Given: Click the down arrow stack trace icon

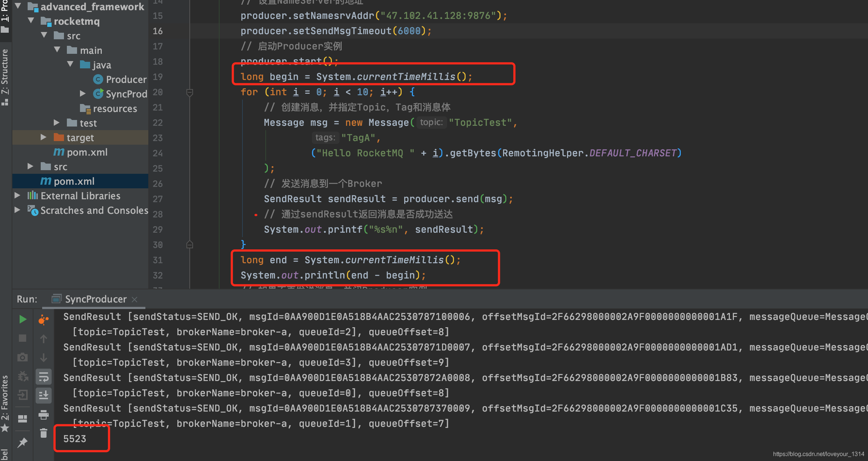Looking at the screenshot, I should click(x=44, y=358).
